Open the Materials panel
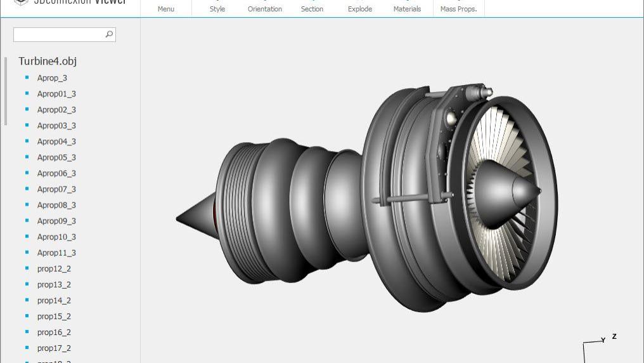Screen dimensions: 644x363 [407, 8]
